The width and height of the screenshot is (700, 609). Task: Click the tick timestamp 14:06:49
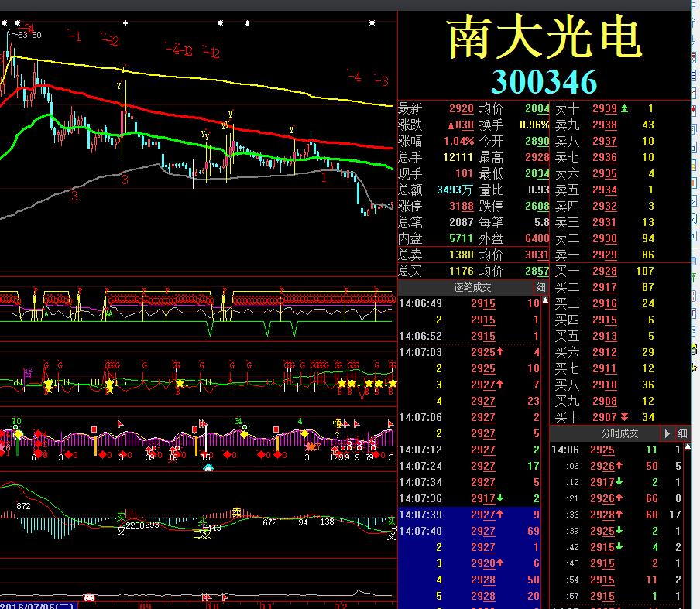click(420, 304)
